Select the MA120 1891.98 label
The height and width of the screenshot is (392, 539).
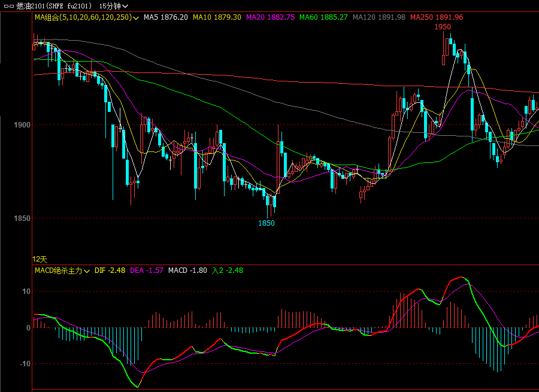tap(379, 17)
